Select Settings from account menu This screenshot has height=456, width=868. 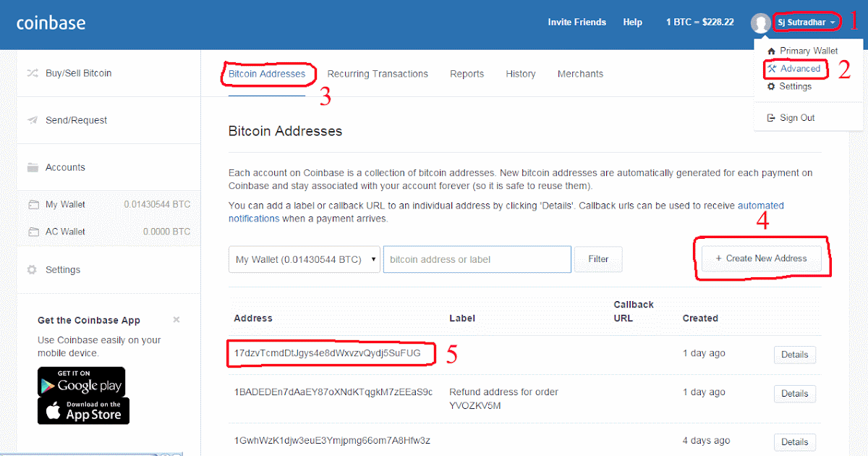coord(796,86)
